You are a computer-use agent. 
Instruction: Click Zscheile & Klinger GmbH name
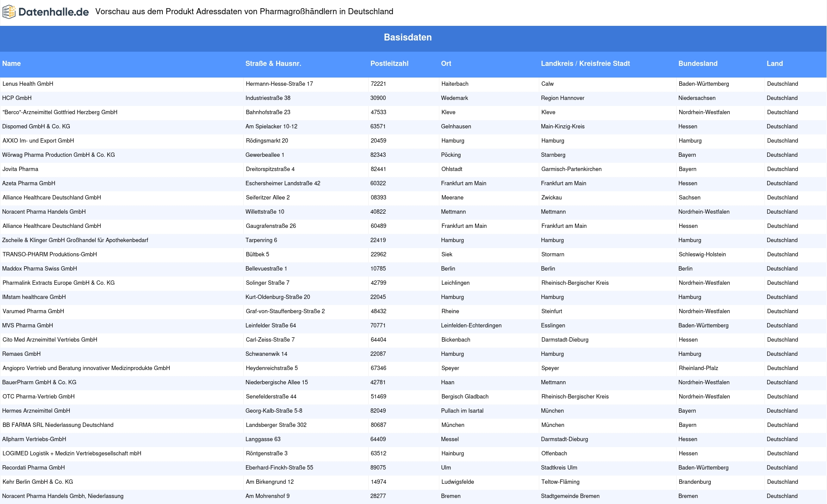[75, 240]
